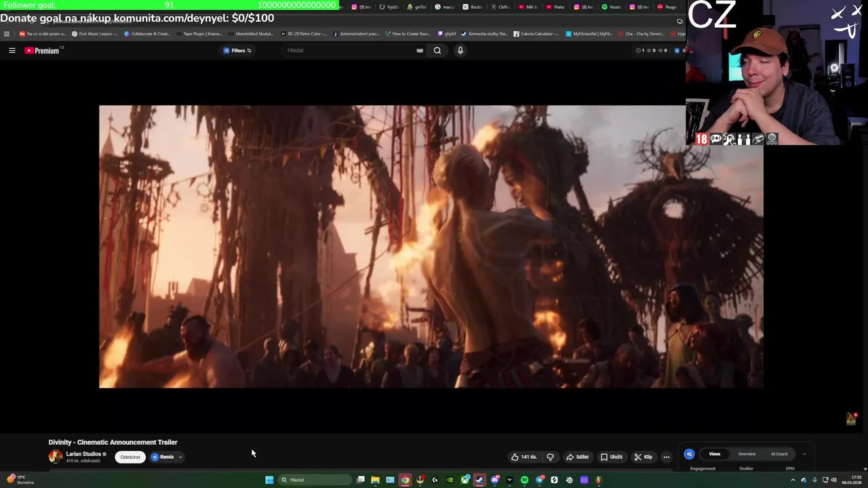Dislike the video with thumbs down

click(550, 457)
